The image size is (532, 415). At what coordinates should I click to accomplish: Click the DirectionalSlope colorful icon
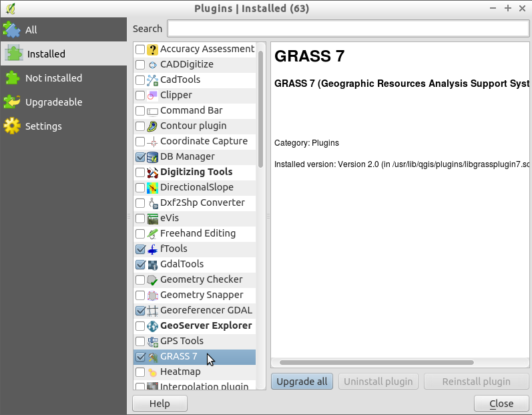153,188
